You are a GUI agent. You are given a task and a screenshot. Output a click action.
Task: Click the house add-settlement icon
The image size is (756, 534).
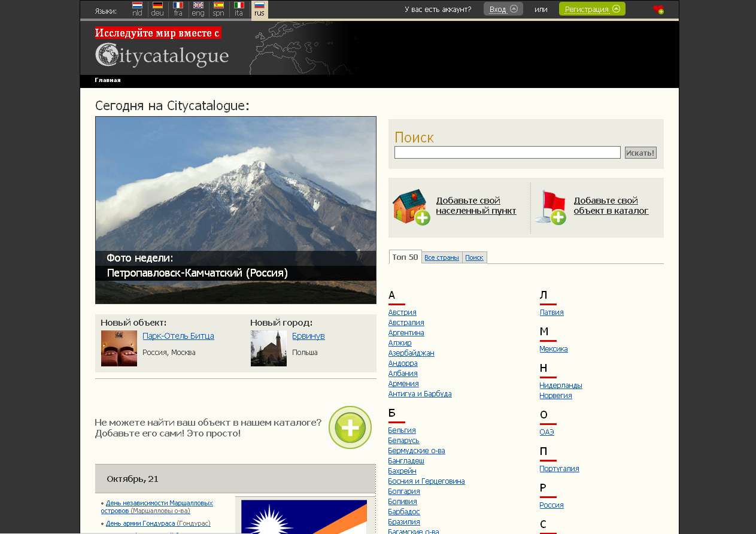coord(411,207)
